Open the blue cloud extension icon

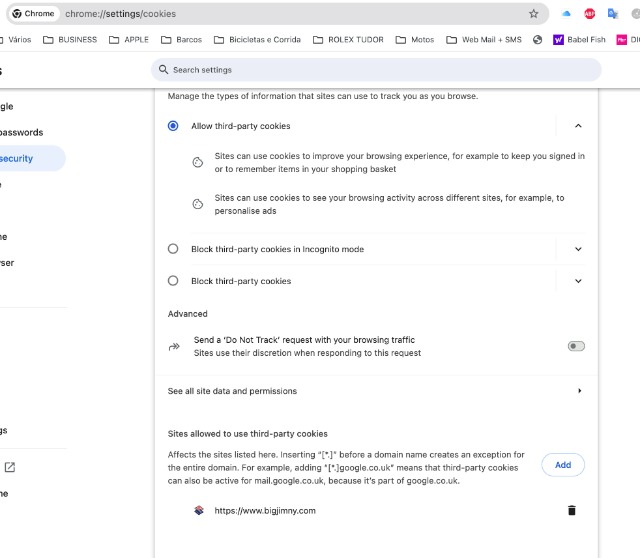566,14
